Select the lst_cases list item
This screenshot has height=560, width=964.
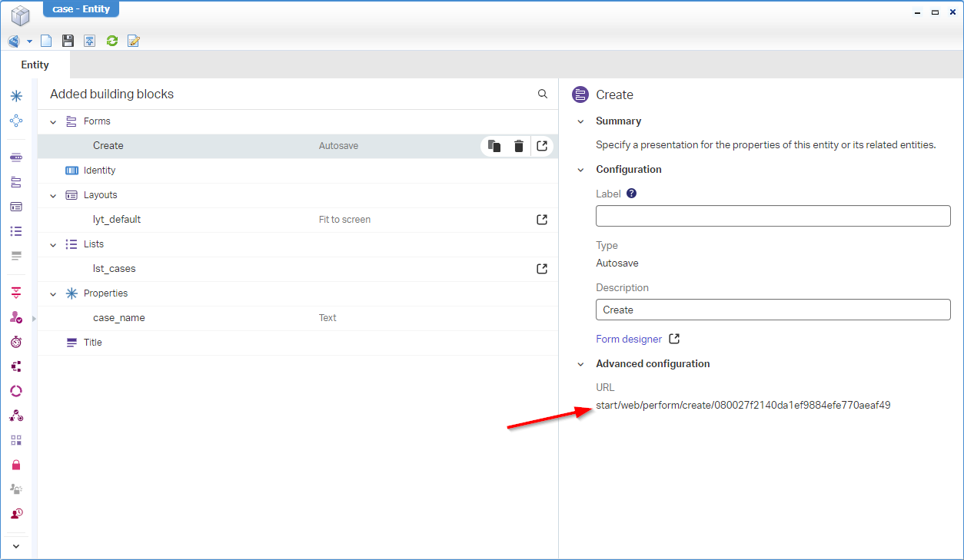(115, 269)
